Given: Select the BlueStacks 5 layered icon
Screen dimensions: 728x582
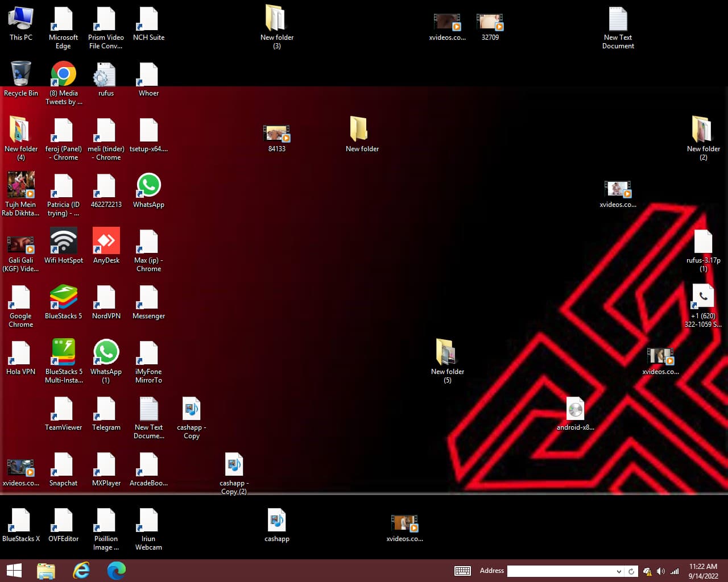Looking at the screenshot, I should 64,302.
